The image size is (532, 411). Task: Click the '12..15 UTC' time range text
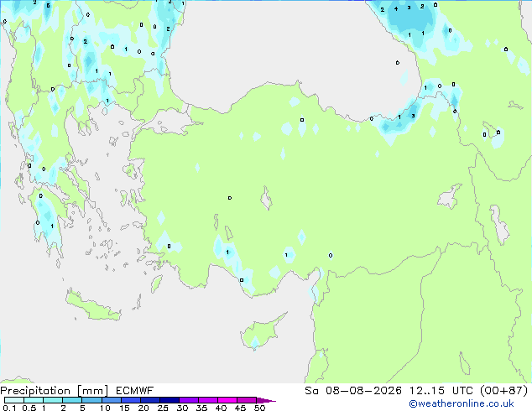[441, 390]
